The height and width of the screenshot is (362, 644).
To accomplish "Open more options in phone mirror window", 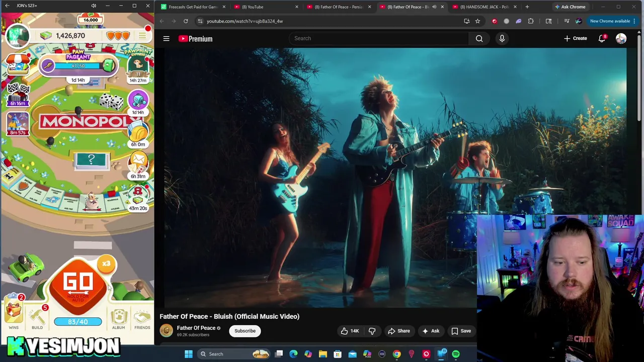I will (107, 6).
